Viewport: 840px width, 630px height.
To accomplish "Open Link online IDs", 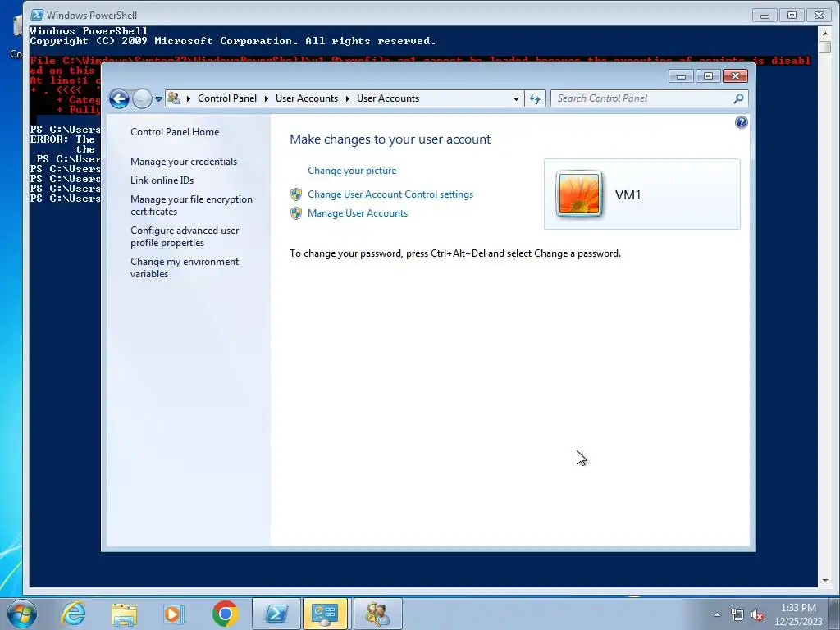I will coord(162,180).
